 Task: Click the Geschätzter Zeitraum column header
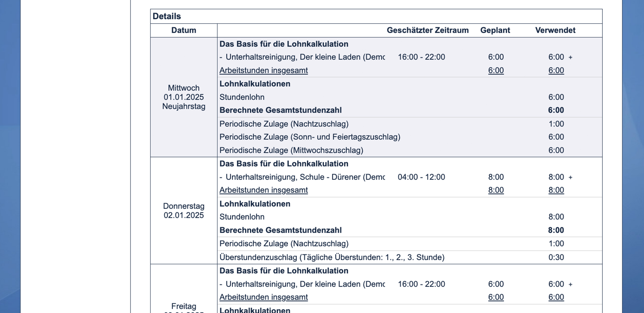click(x=428, y=30)
